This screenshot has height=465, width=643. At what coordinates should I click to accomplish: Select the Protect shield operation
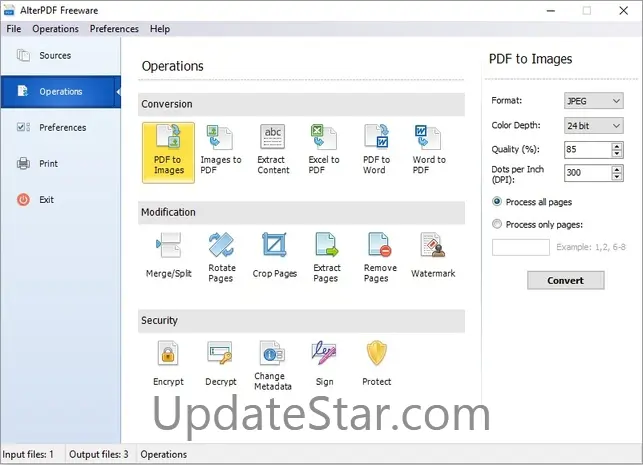pyautogui.click(x=376, y=364)
